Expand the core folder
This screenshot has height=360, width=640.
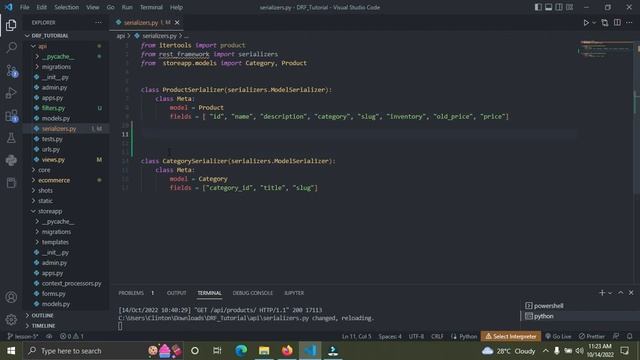(x=44, y=170)
